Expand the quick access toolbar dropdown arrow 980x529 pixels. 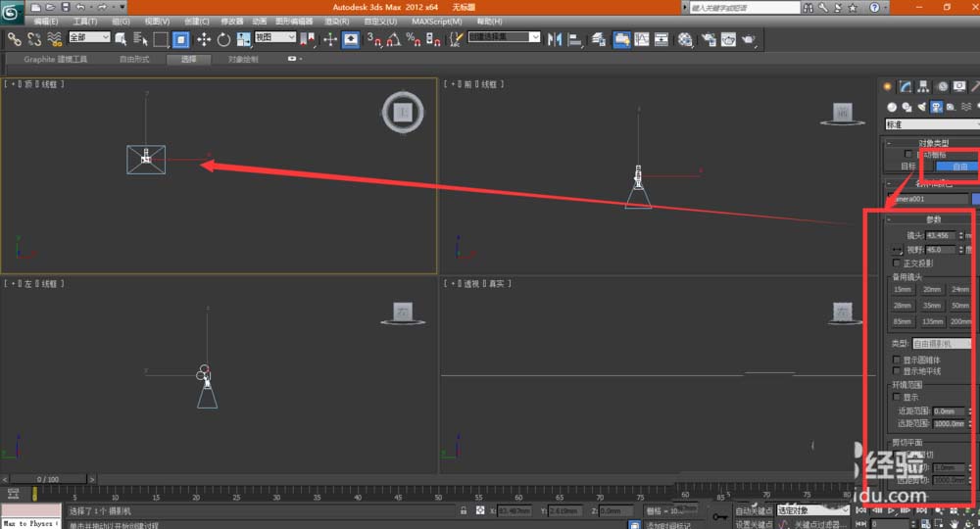point(122,8)
